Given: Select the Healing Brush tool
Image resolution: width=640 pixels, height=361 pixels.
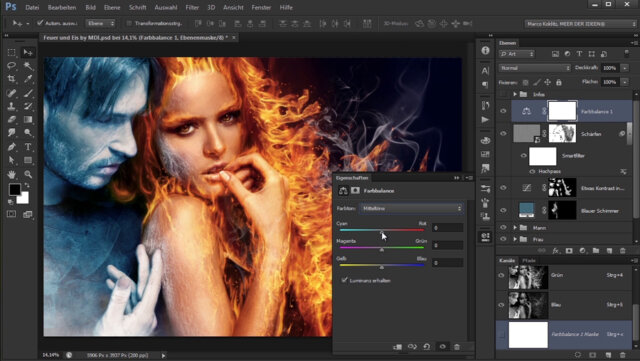Looking at the screenshot, I should pos(11,93).
